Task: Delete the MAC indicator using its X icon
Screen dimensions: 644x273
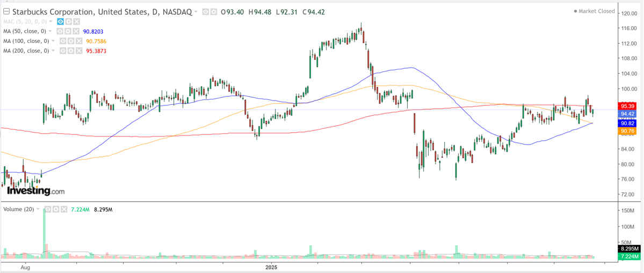Action: tap(77, 21)
